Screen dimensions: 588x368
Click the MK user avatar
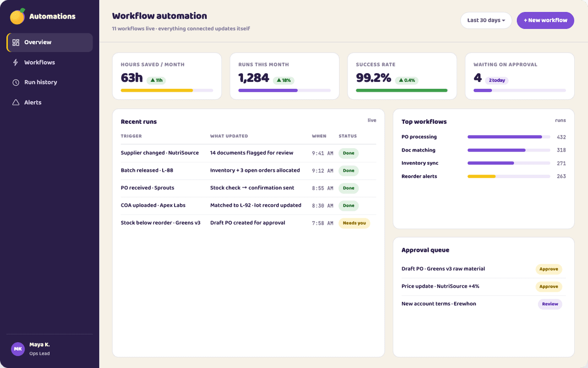[18, 349]
